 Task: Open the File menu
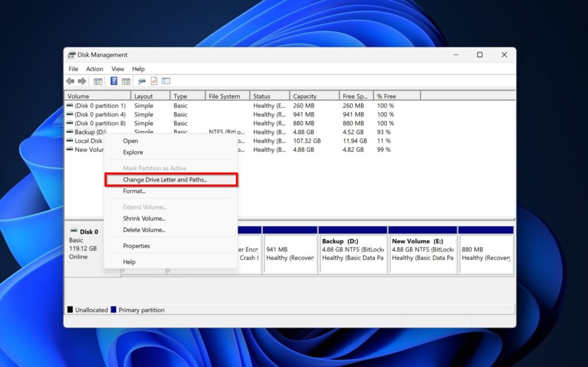click(x=73, y=68)
